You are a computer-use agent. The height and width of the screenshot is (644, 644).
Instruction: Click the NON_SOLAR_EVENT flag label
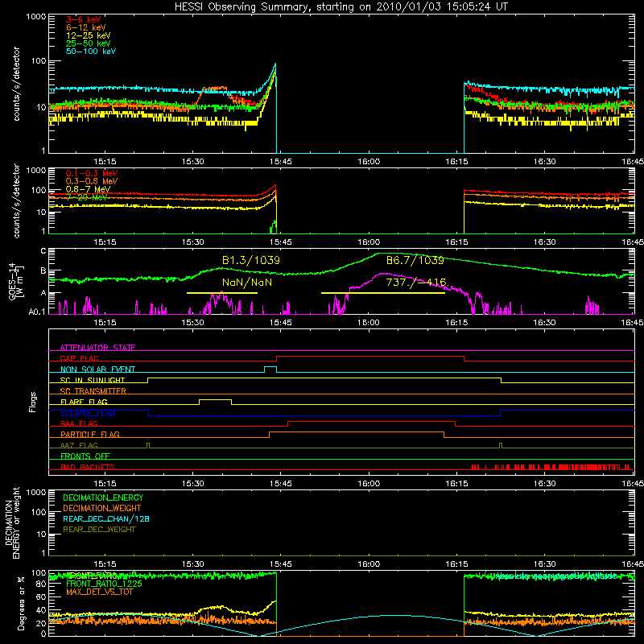[97, 369]
